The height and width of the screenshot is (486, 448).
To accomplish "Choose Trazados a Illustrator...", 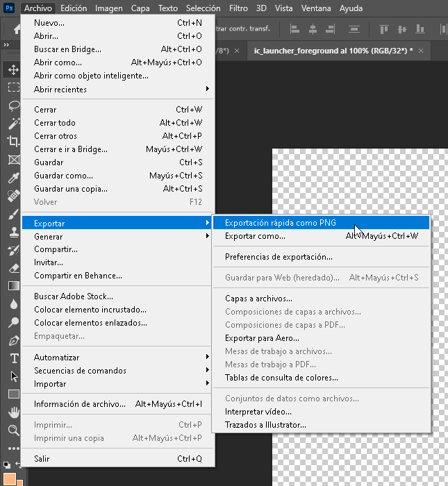I will (321, 425).
